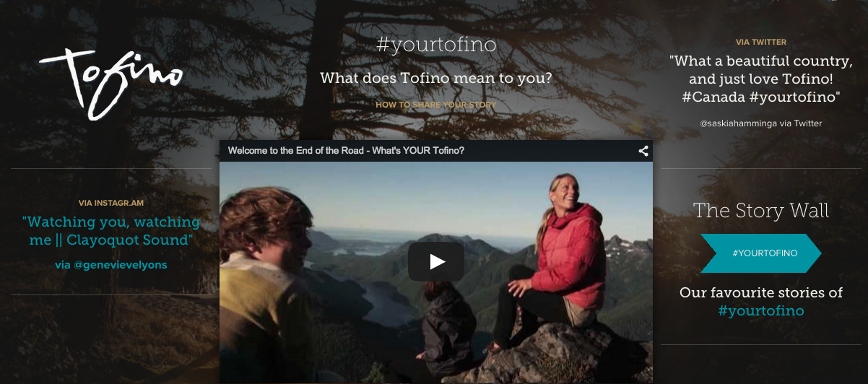Click the VIA TWITTER label

(x=761, y=43)
